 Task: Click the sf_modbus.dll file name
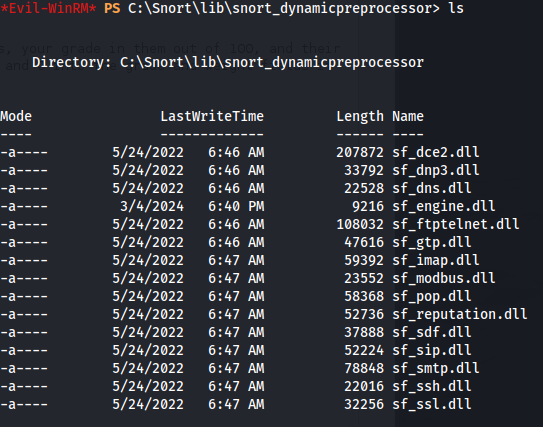443,278
